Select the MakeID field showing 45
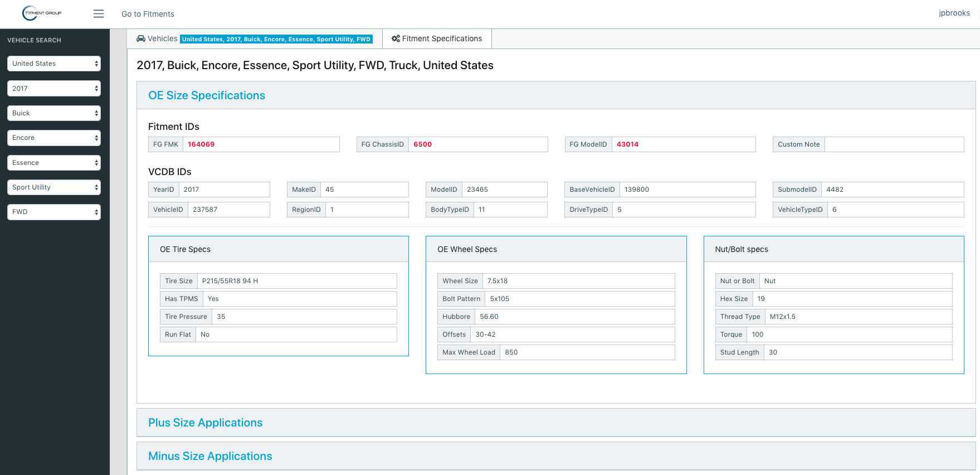980x475 pixels. [364, 190]
